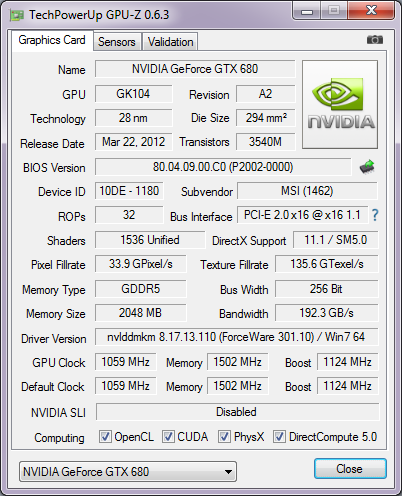
Task: Click the GPU name field
Action: (195, 69)
